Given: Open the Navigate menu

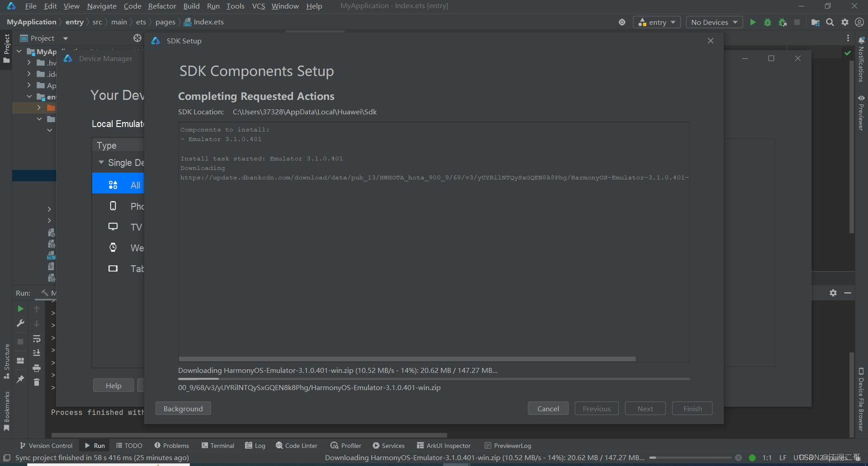Looking at the screenshot, I should tap(102, 6).
